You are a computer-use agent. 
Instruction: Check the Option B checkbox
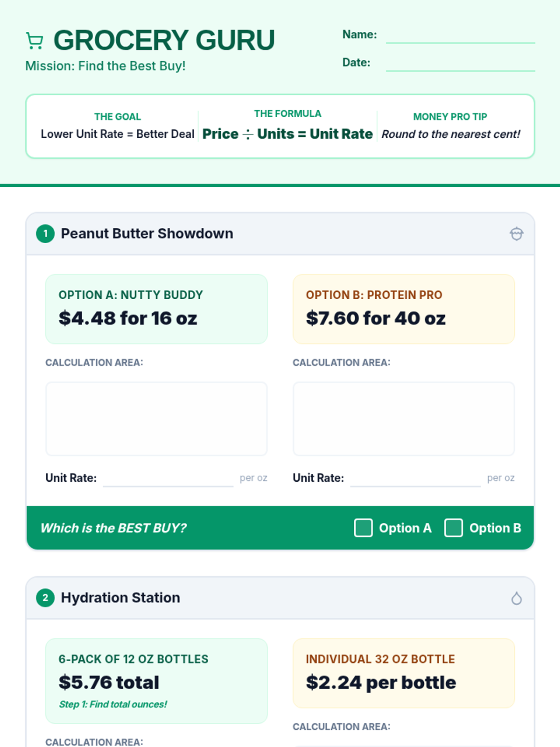(453, 528)
